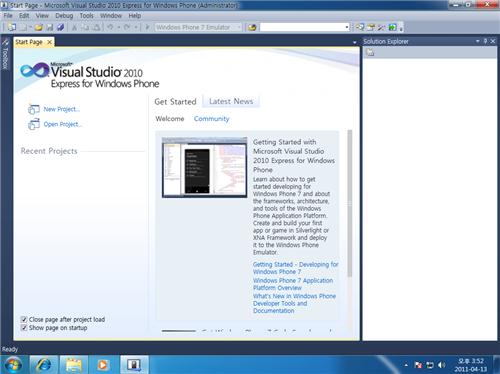Viewport: 500px width, 374px height.
Task: Click the Save All toolbar icon
Action: (60, 27)
